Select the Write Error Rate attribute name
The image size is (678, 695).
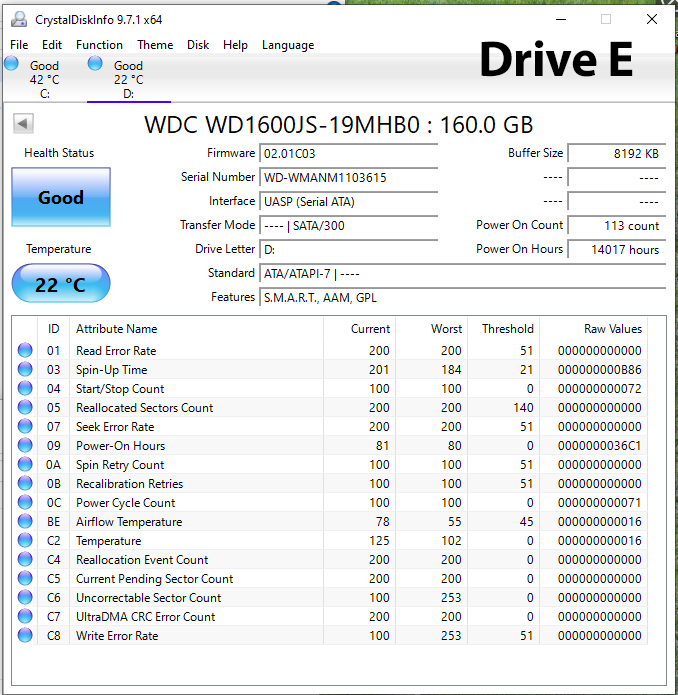point(117,636)
